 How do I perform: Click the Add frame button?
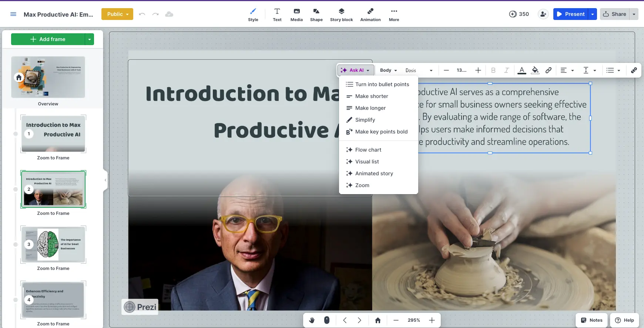point(48,39)
